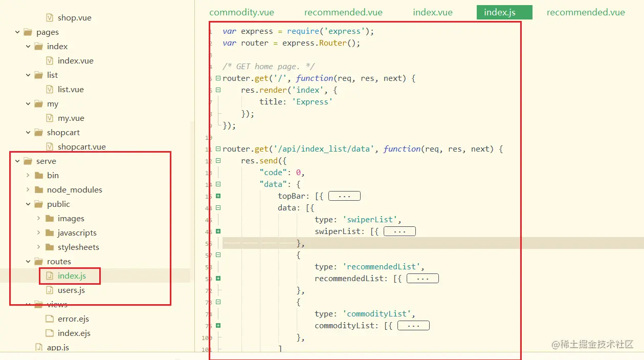644x360 pixels.
Task: Click the 'Express' title string in code
Action: pyautogui.click(x=313, y=102)
